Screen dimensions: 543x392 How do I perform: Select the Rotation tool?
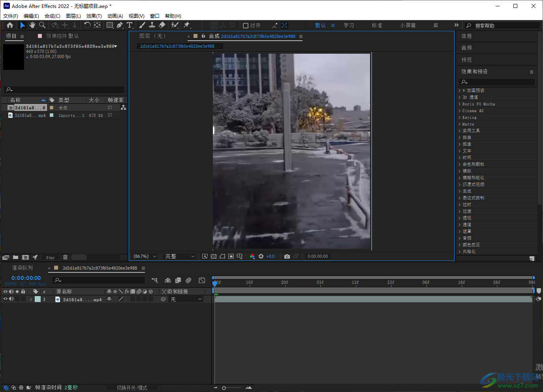click(87, 25)
